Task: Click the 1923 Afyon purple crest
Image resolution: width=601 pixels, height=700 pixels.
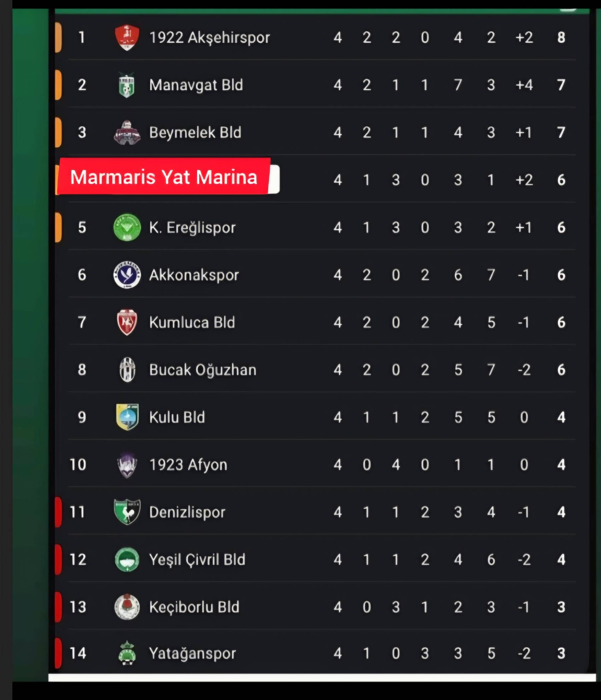Action: pyautogui.click(x=127, y=465)
